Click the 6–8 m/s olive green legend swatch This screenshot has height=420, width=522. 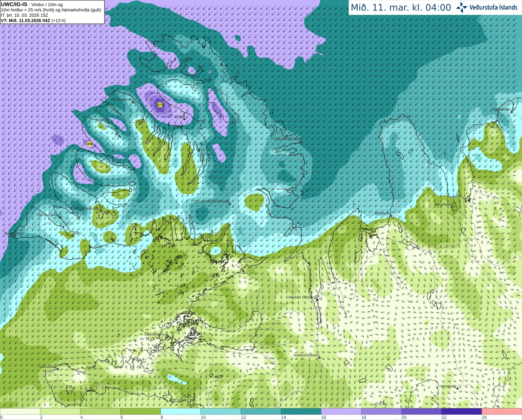coord(140,411)
